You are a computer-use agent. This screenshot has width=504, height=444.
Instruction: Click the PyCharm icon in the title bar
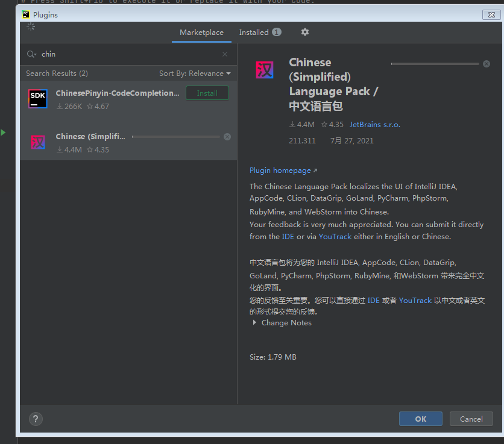pos(26,14)
